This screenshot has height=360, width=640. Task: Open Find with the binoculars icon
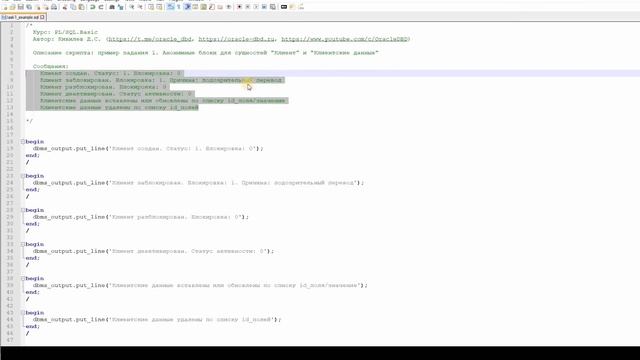pos(112,7)
